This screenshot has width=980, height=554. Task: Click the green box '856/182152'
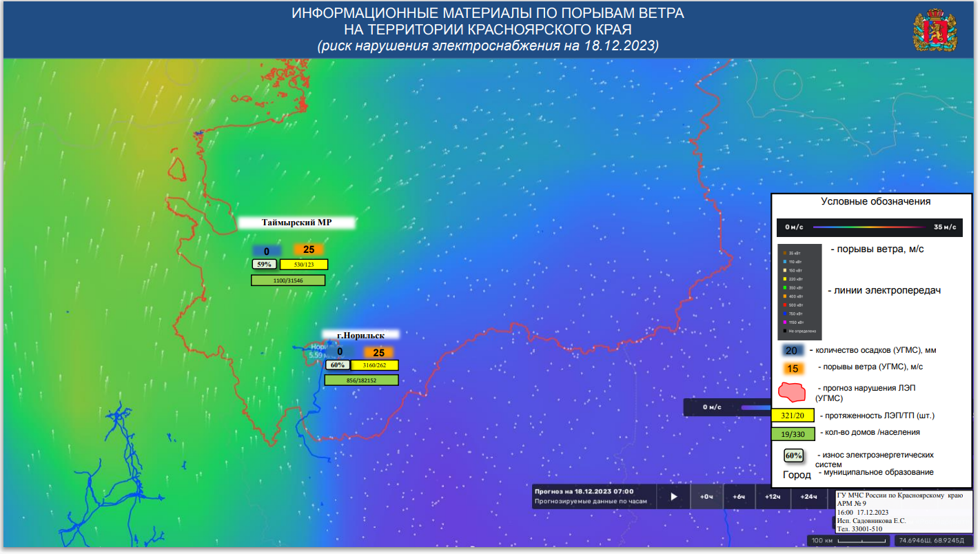click(x=362, y=380)
